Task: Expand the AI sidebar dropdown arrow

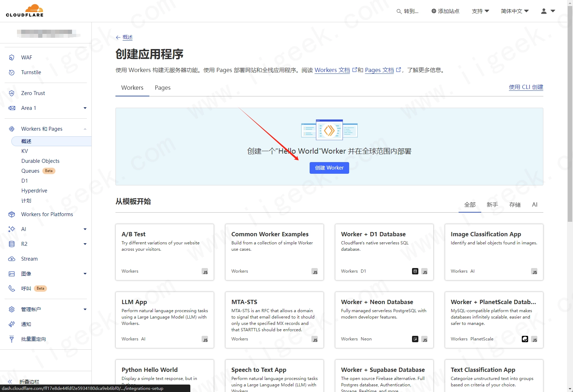Action: 85,229
